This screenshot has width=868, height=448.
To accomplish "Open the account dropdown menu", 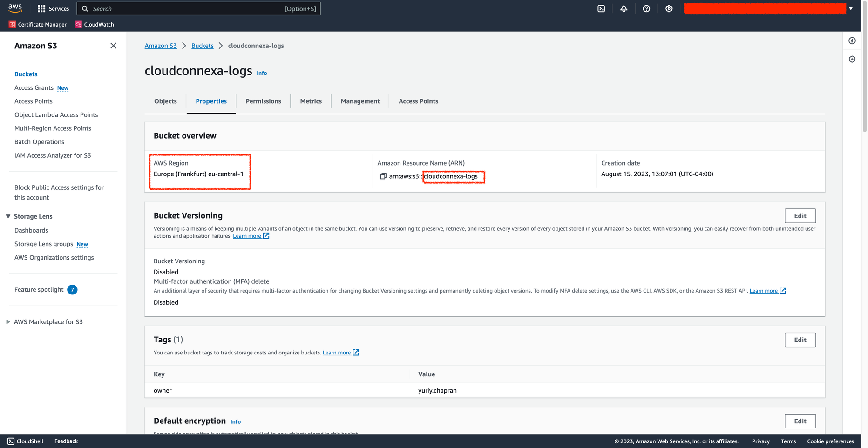I will [x=851, y=8].
